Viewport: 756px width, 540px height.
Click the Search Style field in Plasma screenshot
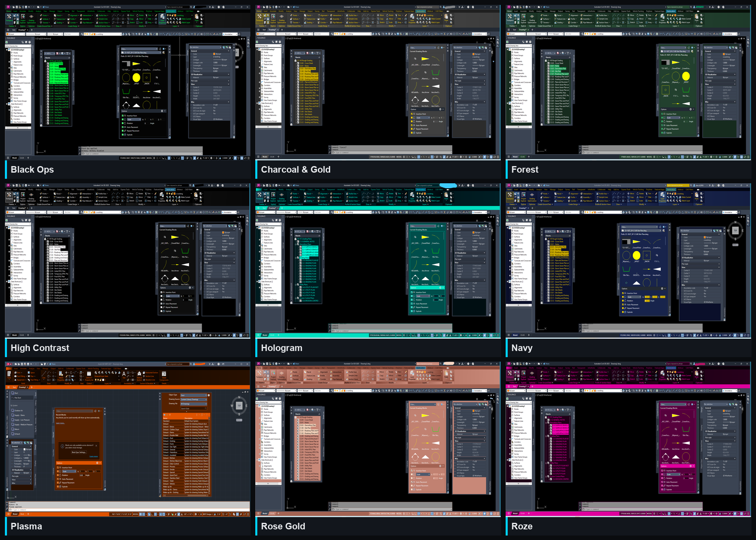click(x=194, y=408)
